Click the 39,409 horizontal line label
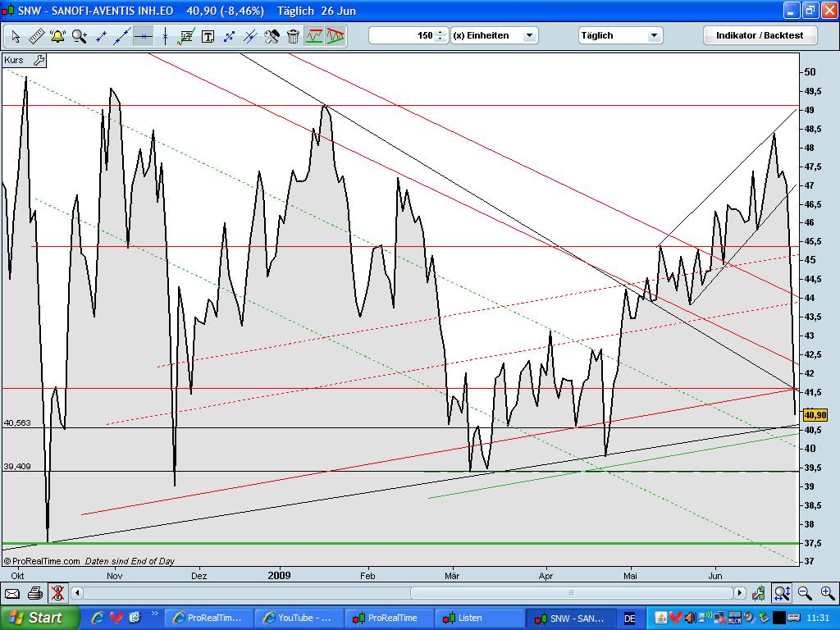The width and height of the screenshot is (840, 630). pyautogui.click(x=17, y=466)
